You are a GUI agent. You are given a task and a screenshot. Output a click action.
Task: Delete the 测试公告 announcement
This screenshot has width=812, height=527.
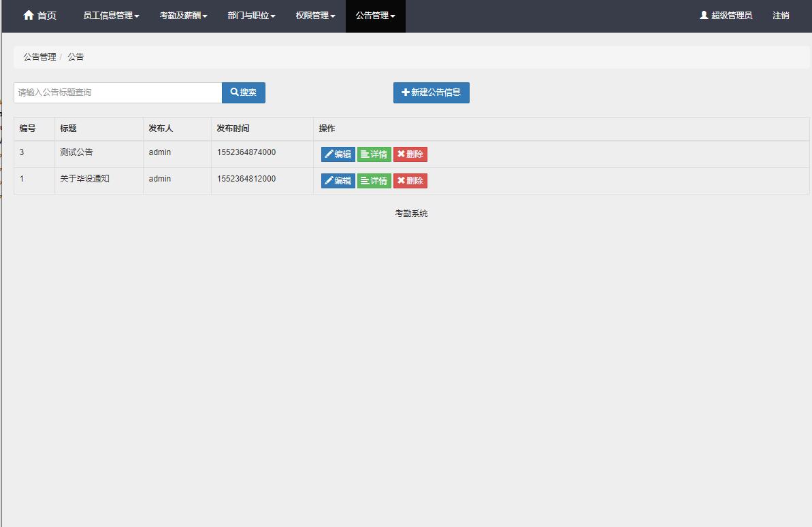tap(410, 154)
